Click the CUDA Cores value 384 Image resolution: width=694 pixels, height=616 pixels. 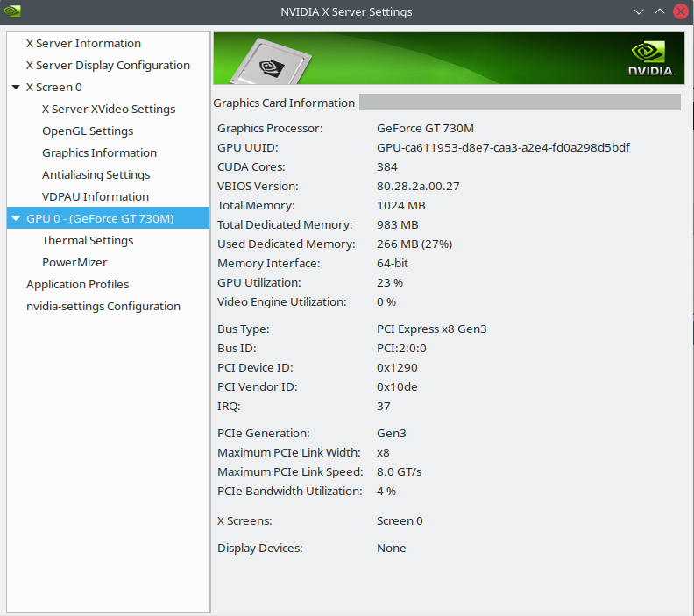(387, 166)
